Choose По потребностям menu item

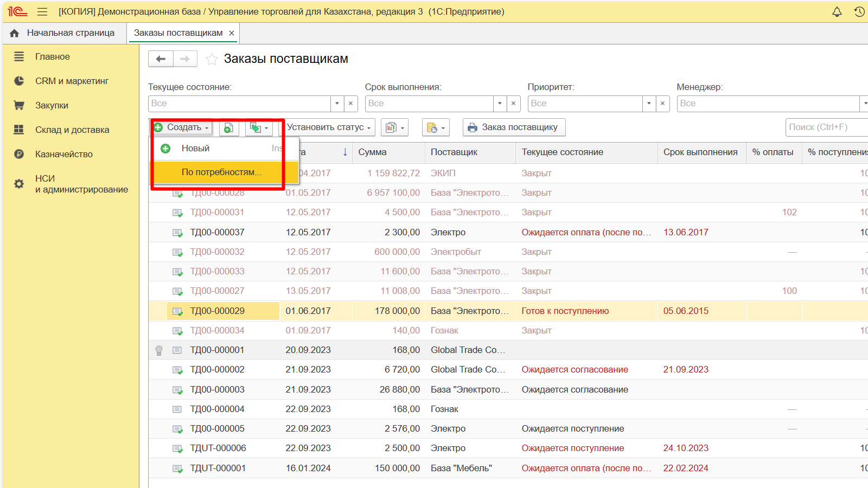coord(221,172)
